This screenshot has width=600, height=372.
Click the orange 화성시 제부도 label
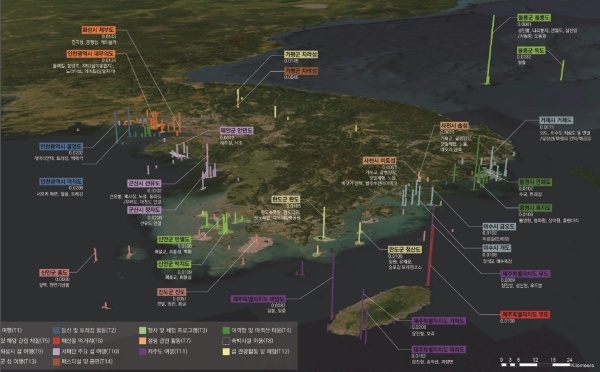(98, 30)
